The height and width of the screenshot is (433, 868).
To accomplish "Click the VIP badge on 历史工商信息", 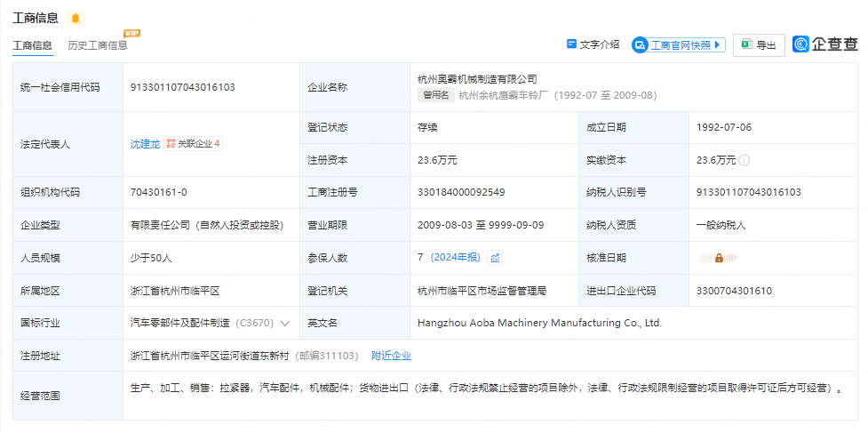I will tap(131, 34).
